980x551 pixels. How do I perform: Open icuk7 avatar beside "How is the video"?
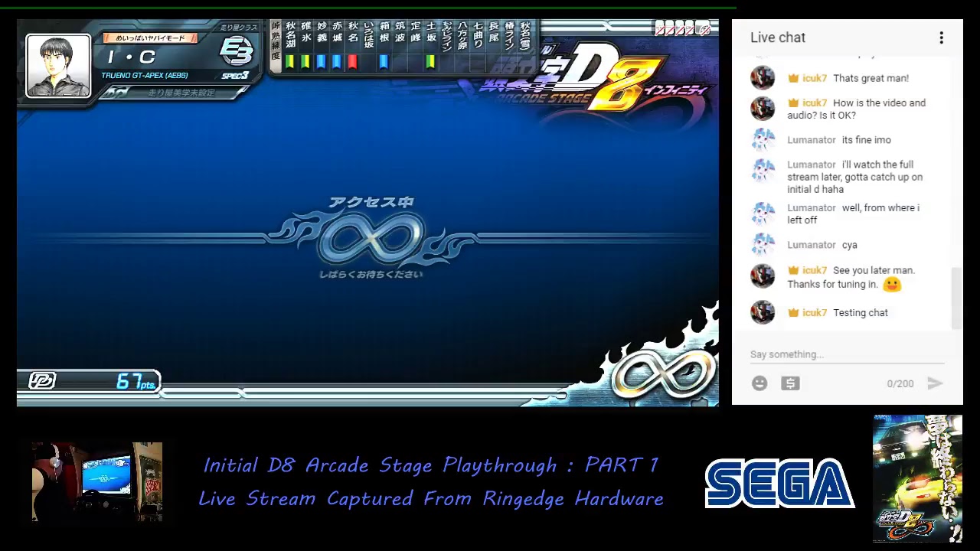[763, 109]
